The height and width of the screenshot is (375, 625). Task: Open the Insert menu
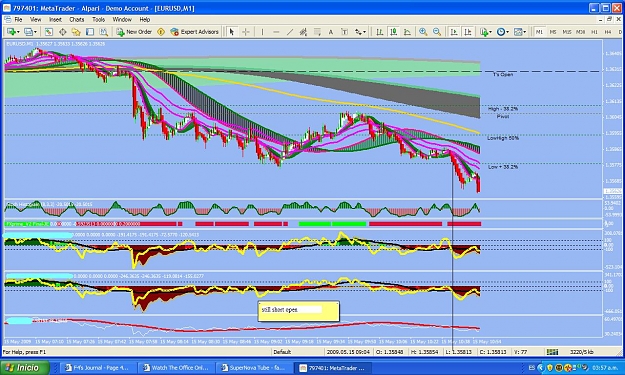[55, 19]
